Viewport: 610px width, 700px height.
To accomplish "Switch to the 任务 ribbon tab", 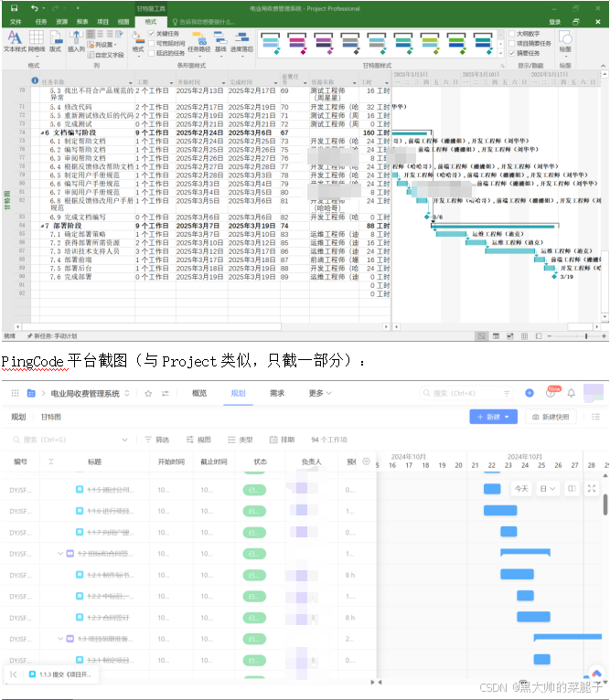I will (x=41, y=21).
